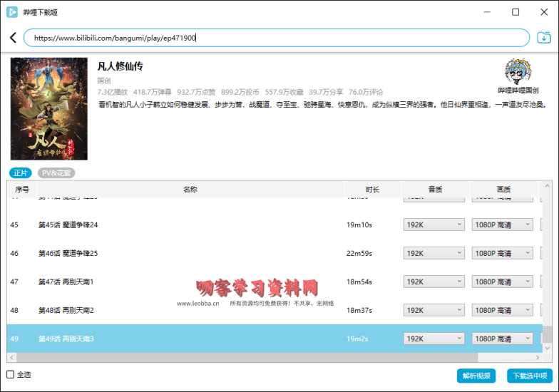Screen dimensions: 559x392
Task: Click the 39.7万分享 stat
Action: (326, 93)
